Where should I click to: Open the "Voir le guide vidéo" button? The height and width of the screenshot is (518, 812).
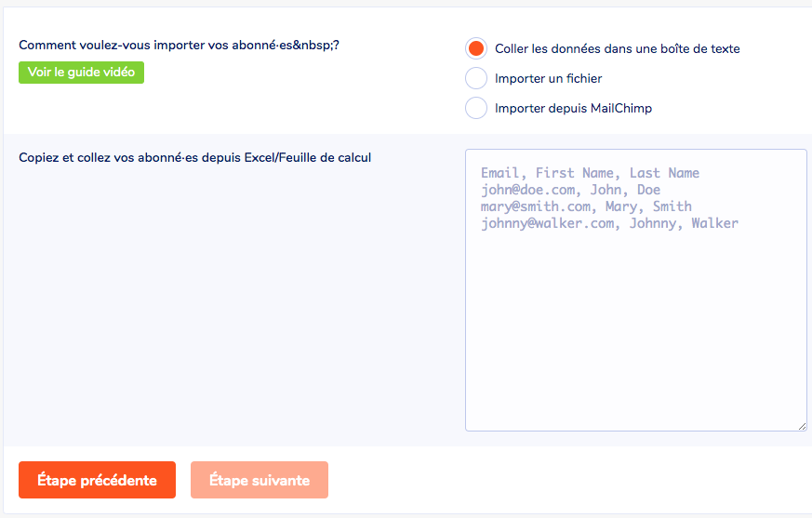click(x=81, y=73)
